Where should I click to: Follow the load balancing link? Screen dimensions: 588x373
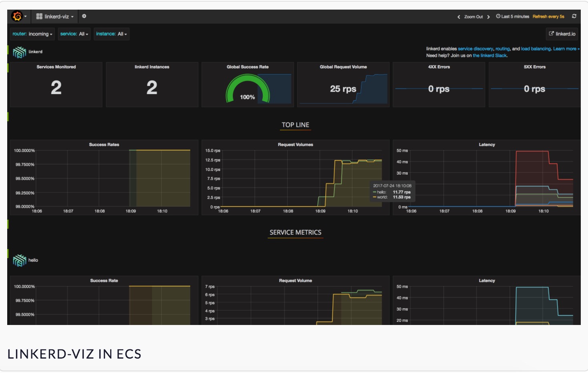point(536,49)
